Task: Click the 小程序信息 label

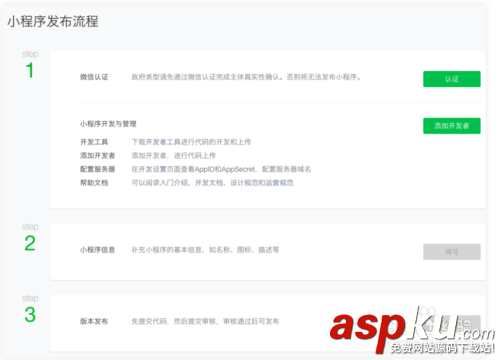Action: (97, 250)
